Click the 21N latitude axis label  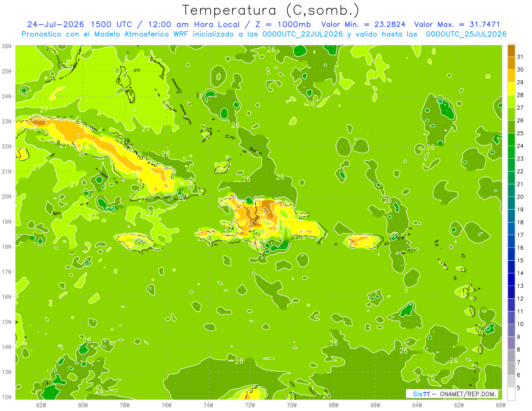point(7,171)
